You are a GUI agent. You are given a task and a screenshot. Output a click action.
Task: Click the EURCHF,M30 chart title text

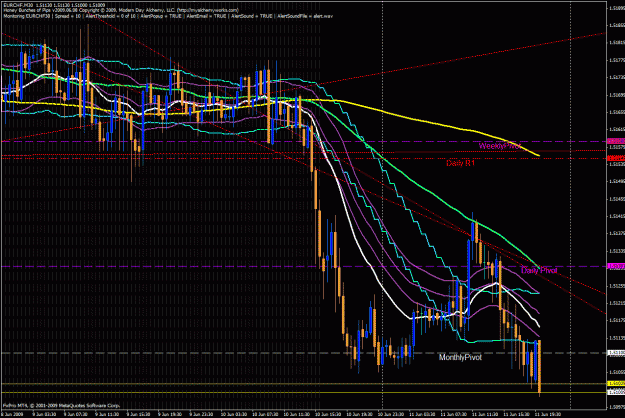[x=54, y=5]
